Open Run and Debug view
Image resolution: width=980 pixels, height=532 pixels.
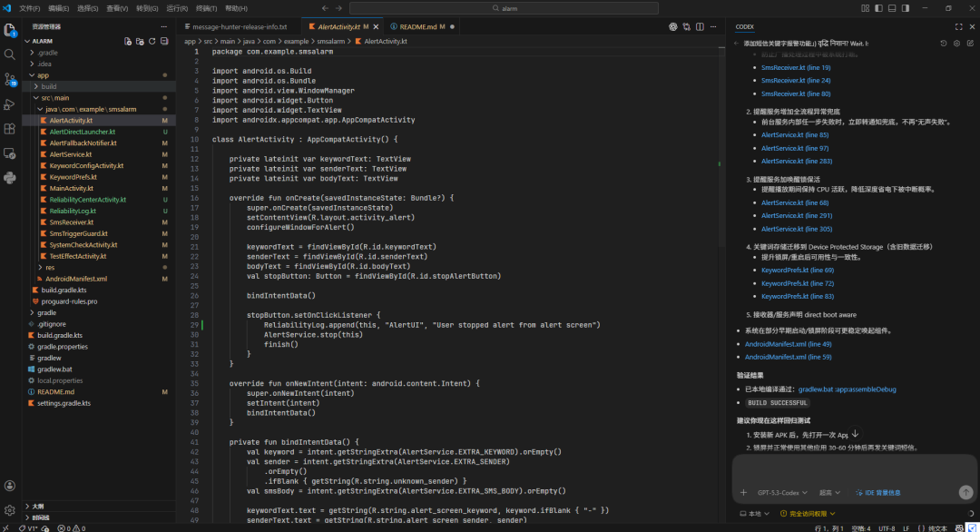[9, 104]
